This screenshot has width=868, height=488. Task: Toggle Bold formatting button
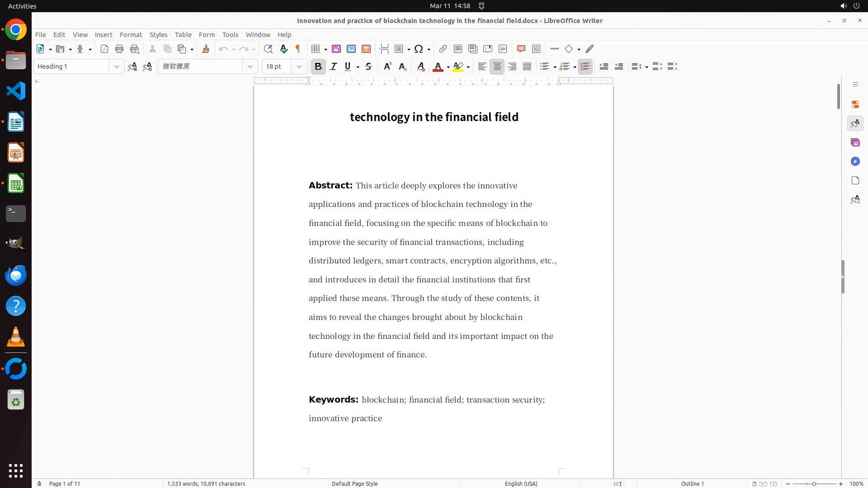click(318, 66)
